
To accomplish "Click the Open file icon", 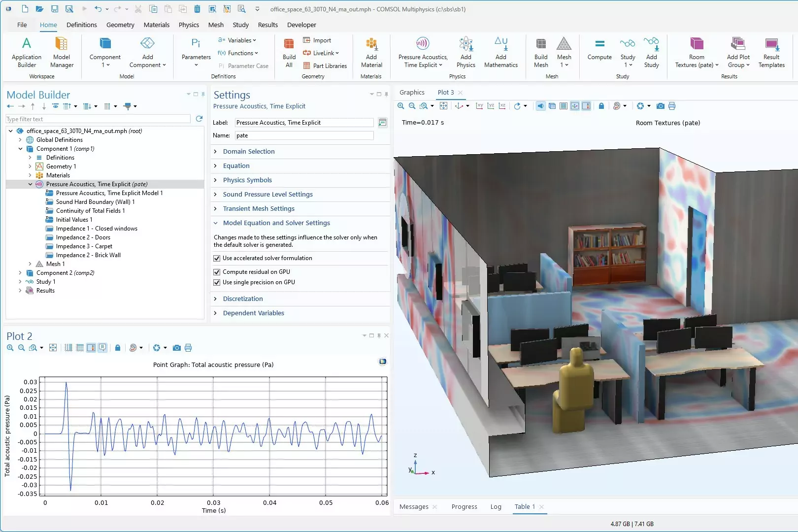I will click(x=40, y=9).
